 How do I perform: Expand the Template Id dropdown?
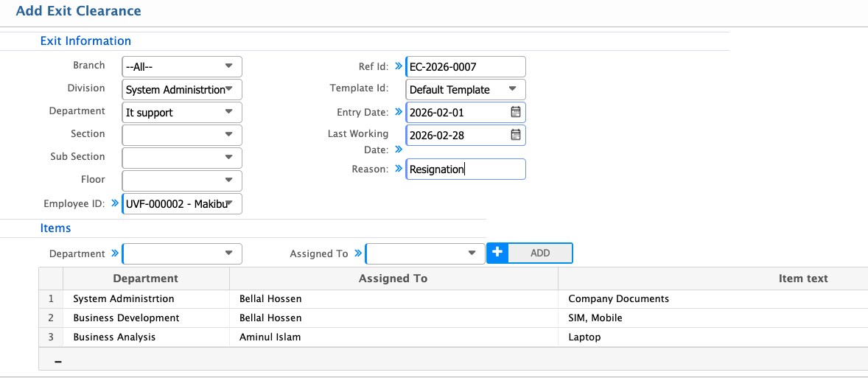(513, 89)
